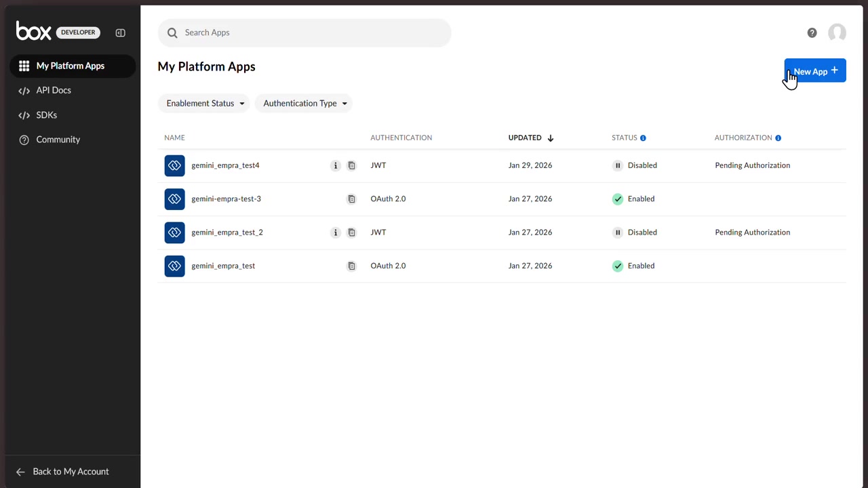Copy ID icon for gemini-empra-test-3

click(x=351, y=199)
